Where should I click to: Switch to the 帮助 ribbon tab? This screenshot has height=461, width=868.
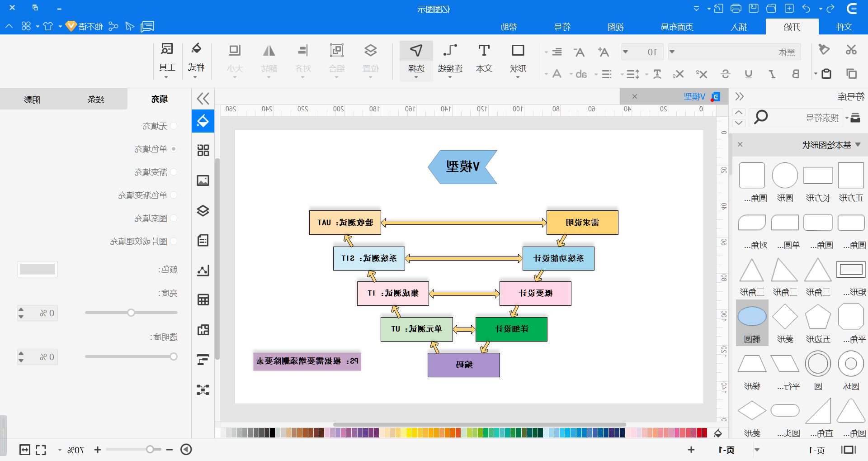(x=509, y=27)
